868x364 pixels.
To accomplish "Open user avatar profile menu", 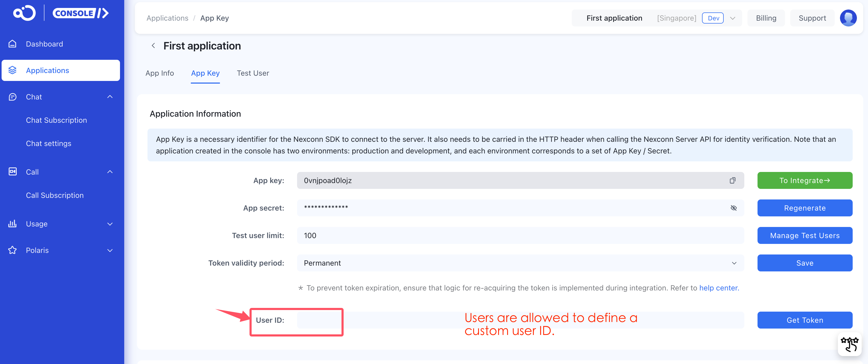I will point(848,18).
